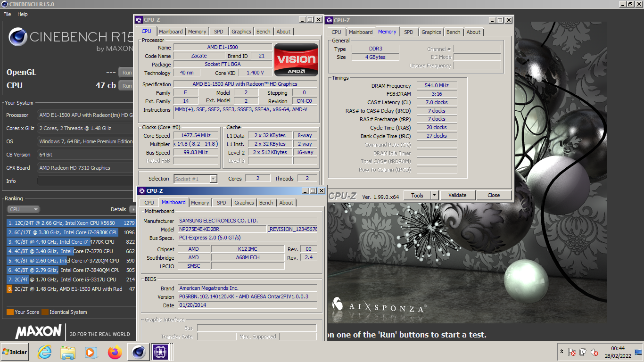Image resolution: width=644 pixels, height=362 pixels.
Task: Click the CPU-Z icon on Mainboard window title
Action: (x=141, y=191)
